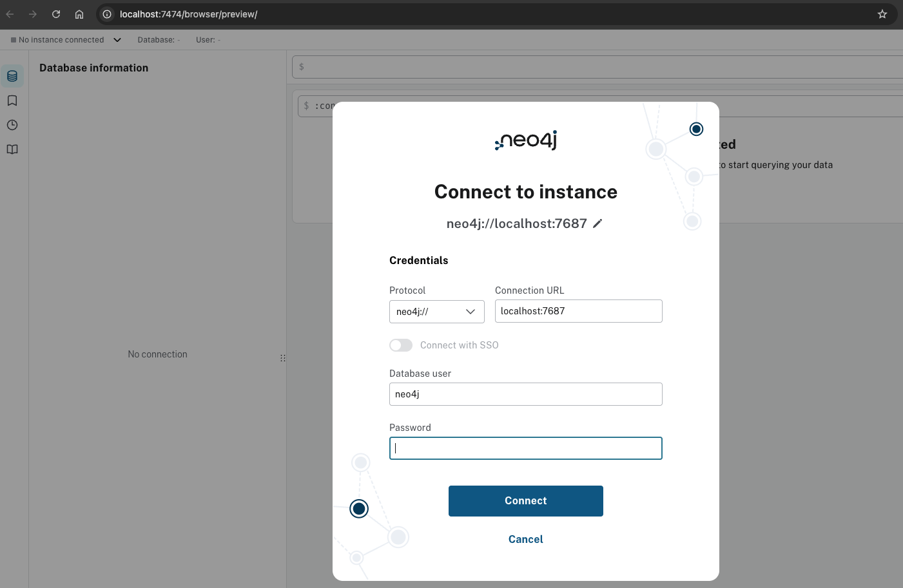Open the Protocol dropdown

click(x=436, y=312)
